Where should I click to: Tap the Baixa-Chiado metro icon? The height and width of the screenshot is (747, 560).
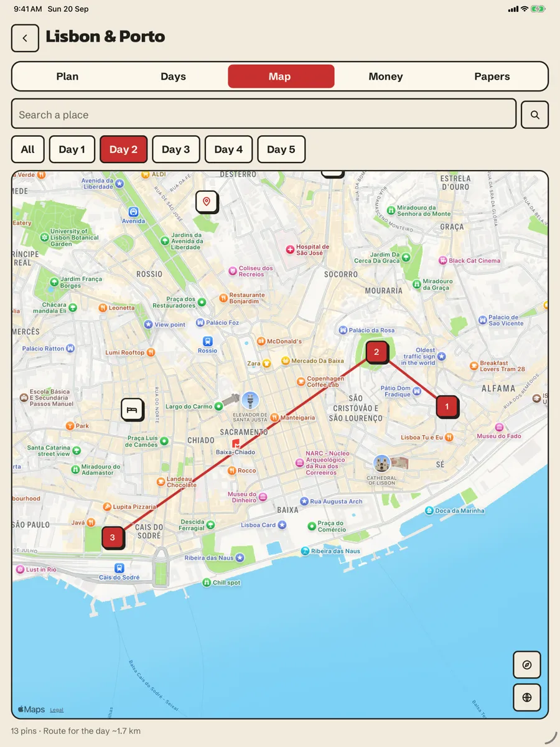click(236, 443)
